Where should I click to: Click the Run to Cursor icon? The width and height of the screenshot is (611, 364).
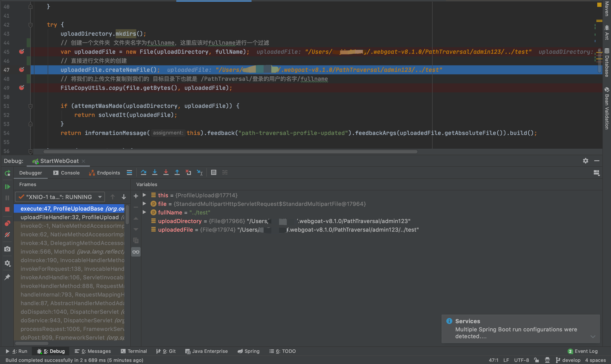pyautogui.click(x=200, y=172)
